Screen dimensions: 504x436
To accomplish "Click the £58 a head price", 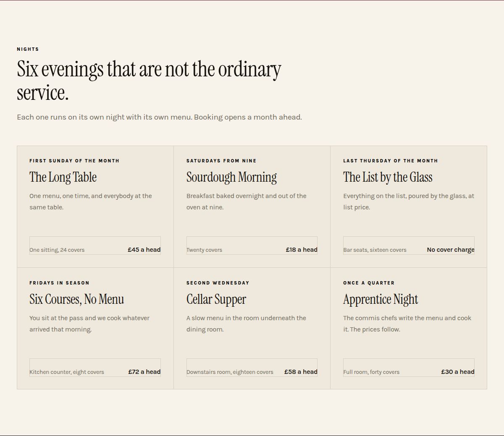I will pyautogui.click(x=301, y=372).
